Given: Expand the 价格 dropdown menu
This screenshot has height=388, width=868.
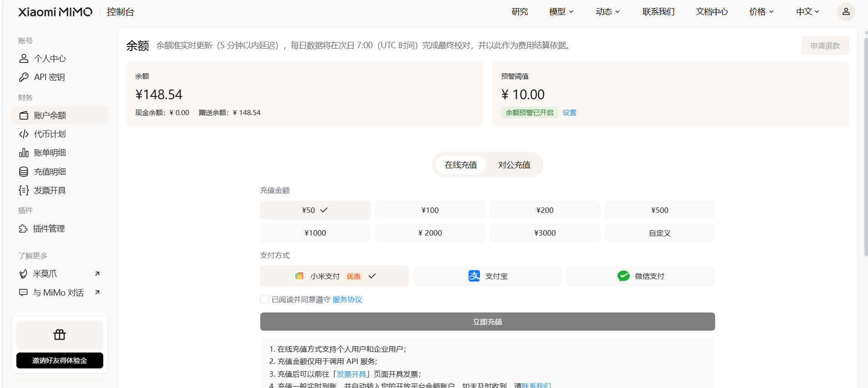Looking at the screenshot, I should click(x=762, y=12).
